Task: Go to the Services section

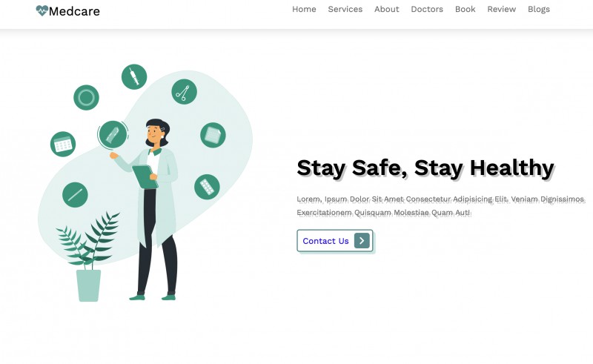Action: click(x=345, y=9)
